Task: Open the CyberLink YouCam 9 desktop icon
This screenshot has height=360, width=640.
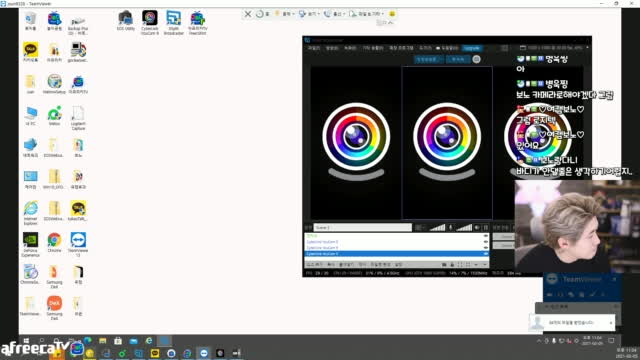Action: point(150,22)
